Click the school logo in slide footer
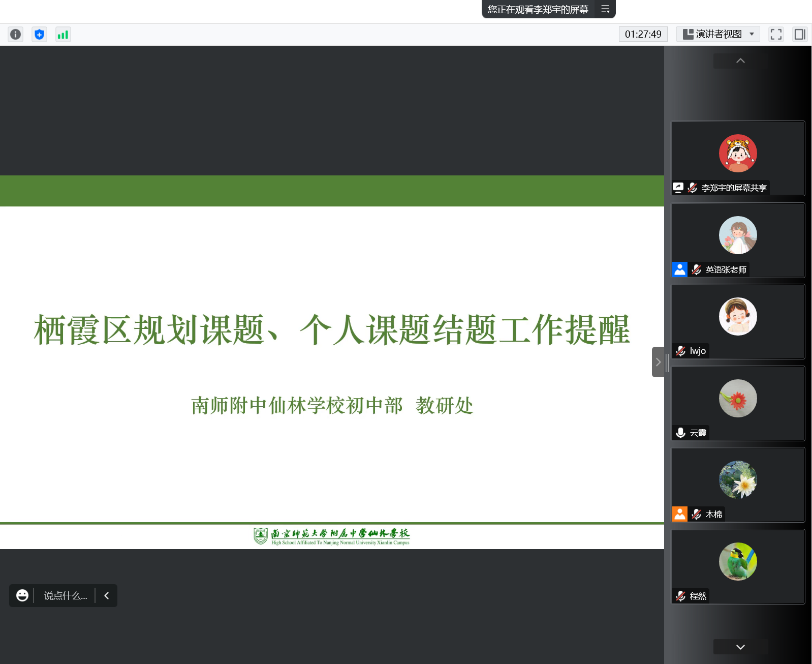Screen dimensions: 812x664 [x=332, y=536]
